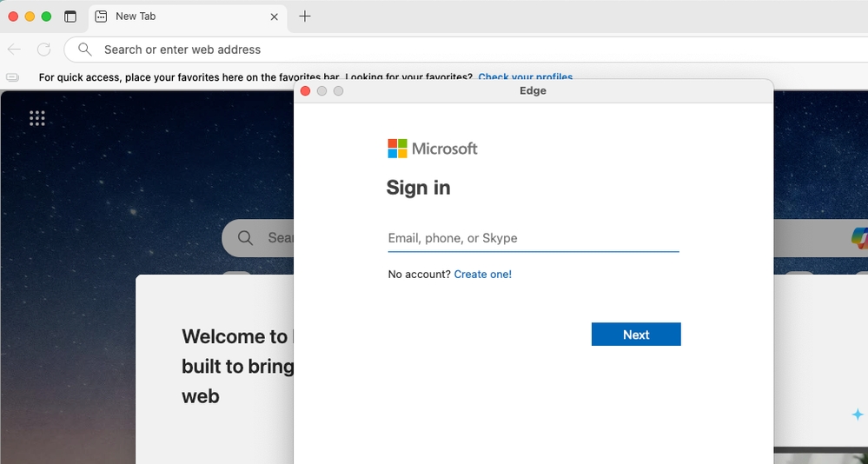Close the Edge sign-in dialog

pyautogui.click(x=305, y=91)
